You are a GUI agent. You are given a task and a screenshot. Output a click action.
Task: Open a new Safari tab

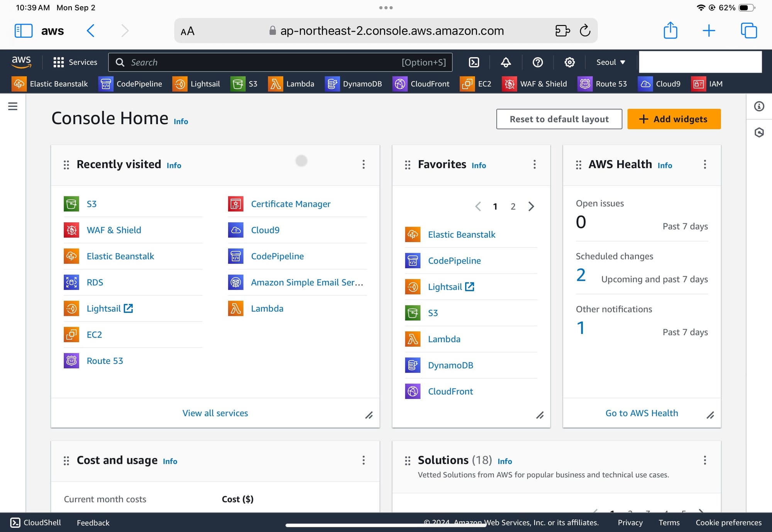click(709, 30)
